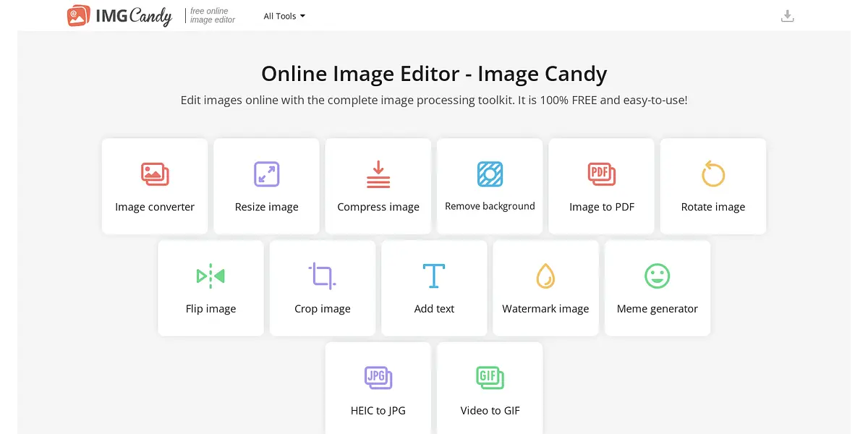Select the Rotate image circular arrow icon
868x434 pixels.
(712, 174)
